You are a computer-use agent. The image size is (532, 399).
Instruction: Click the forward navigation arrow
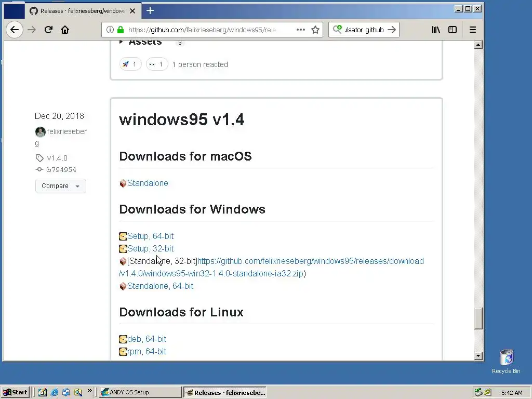pos(32,30)
